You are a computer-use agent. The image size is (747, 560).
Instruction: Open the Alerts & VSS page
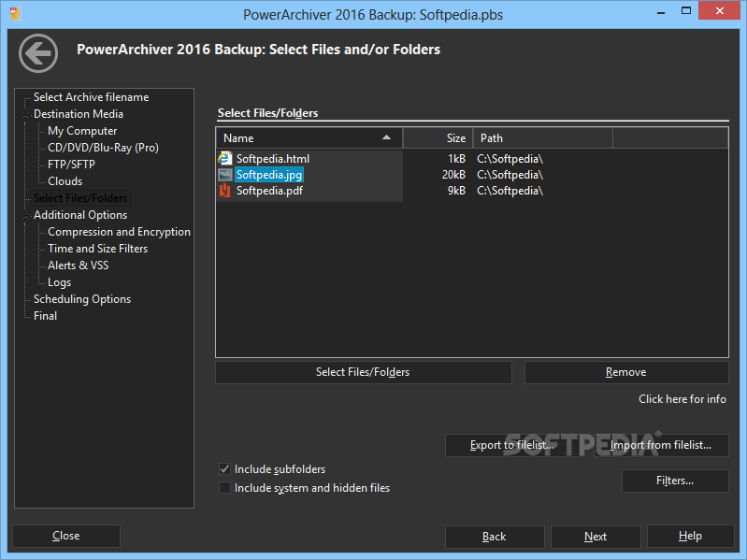(x=79, y=266)
